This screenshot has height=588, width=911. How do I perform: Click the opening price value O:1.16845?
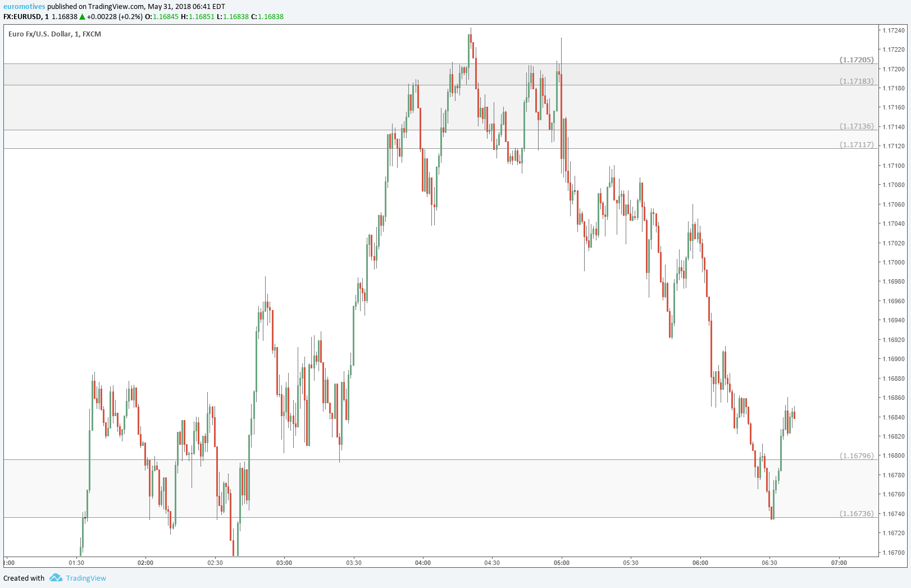(162, 17)
